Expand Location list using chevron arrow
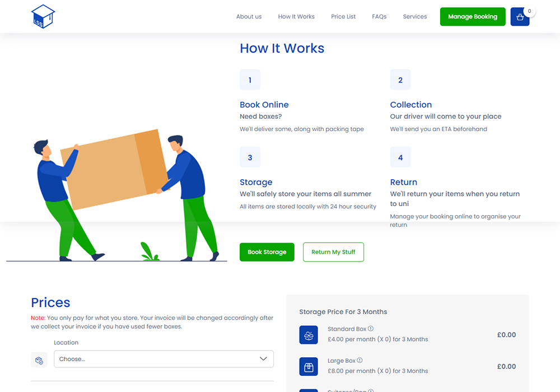Viewport: 560px width, 392px height. (x=263, y=359)
